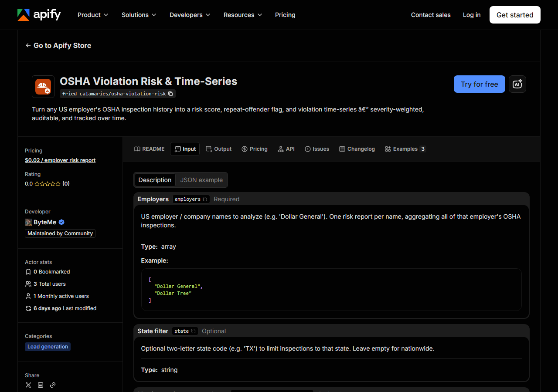
Task: Share on X (Twitter)
Action: (28, 385)
